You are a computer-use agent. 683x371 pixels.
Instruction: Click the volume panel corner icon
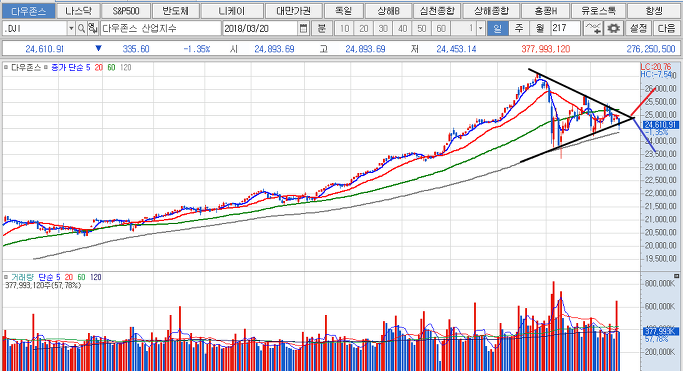tap(676, 276)
